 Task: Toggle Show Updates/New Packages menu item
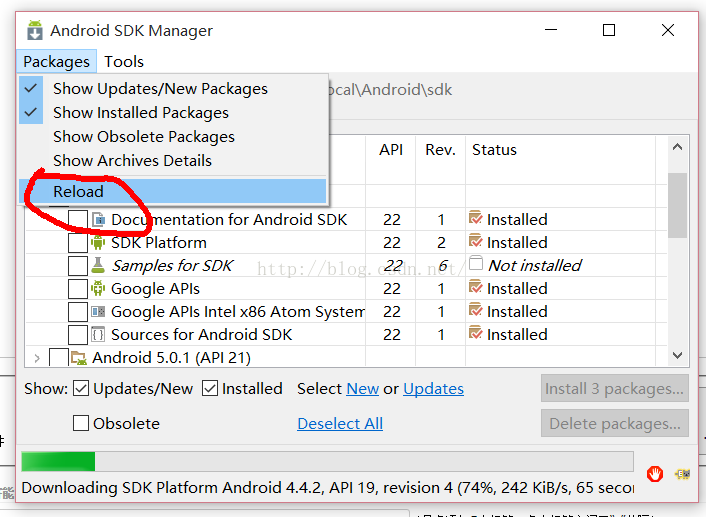[172, 89]
